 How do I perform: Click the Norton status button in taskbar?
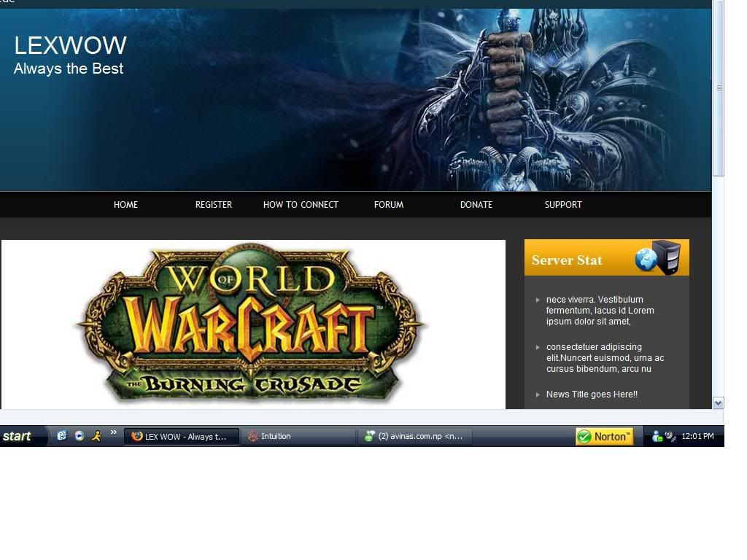pos(605,436)
